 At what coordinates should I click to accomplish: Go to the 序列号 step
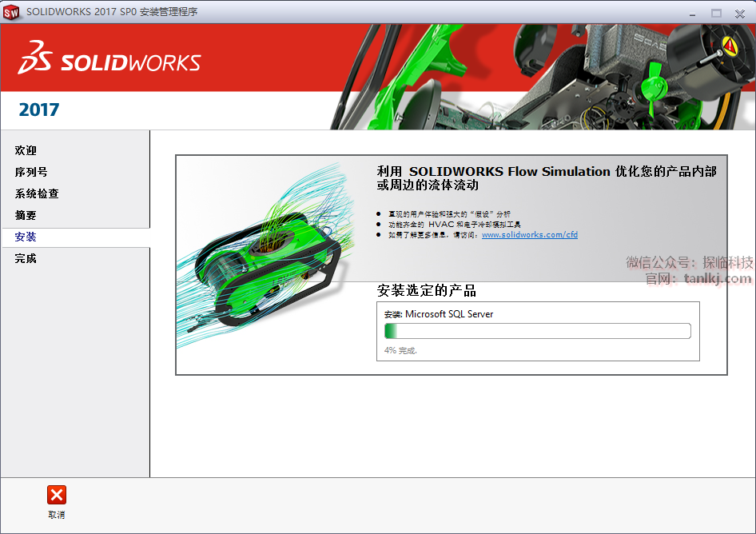(x=31, y=172)
